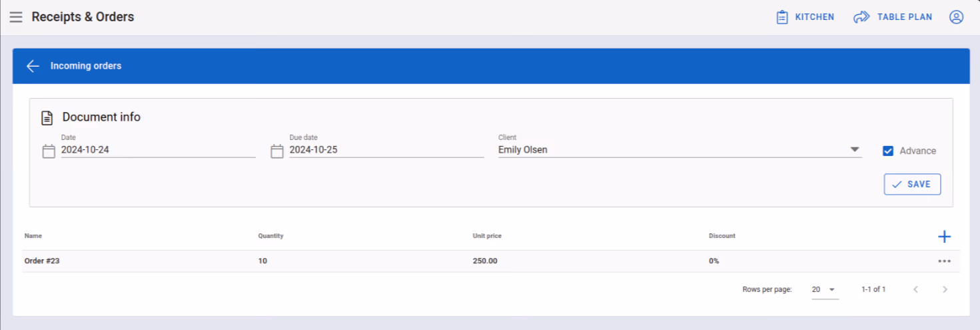Select the Order #23 row

pos(491,261)
